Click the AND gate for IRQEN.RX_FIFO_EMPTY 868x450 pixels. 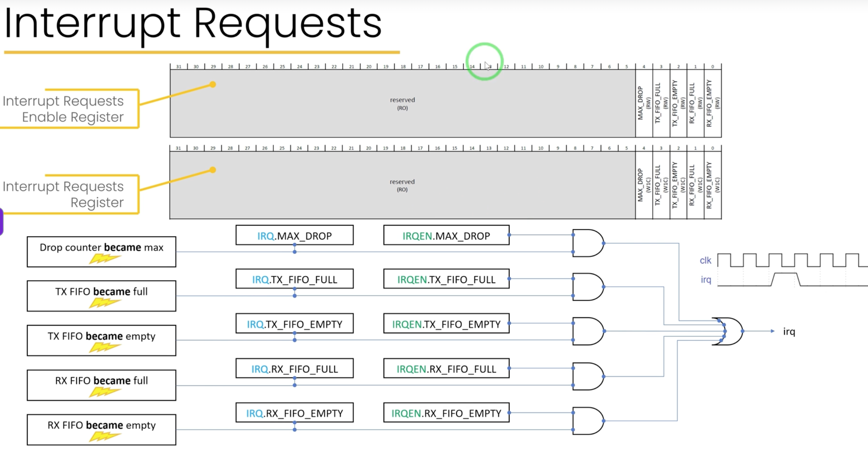pyautogui.click(x=588, y=421)
